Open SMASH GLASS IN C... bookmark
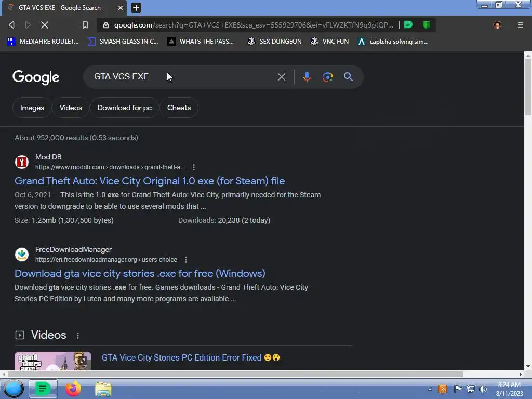Viewport: 532px width, 399px height. coord(123,42)
